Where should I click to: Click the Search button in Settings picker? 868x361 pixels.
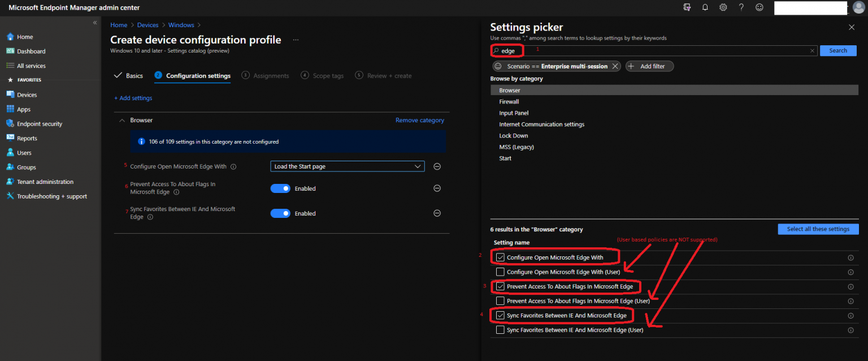[838, 50]
